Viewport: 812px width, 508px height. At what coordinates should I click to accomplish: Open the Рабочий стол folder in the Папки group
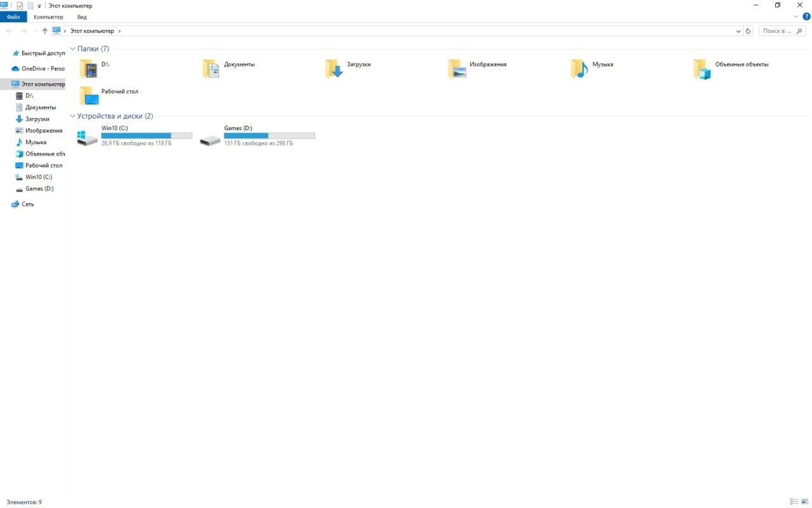109,95
